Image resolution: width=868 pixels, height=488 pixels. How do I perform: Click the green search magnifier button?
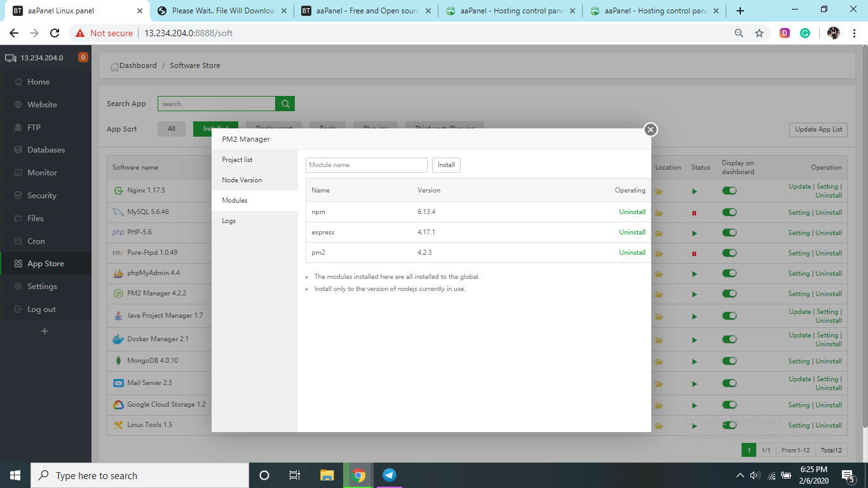click(x=285, y=104)
